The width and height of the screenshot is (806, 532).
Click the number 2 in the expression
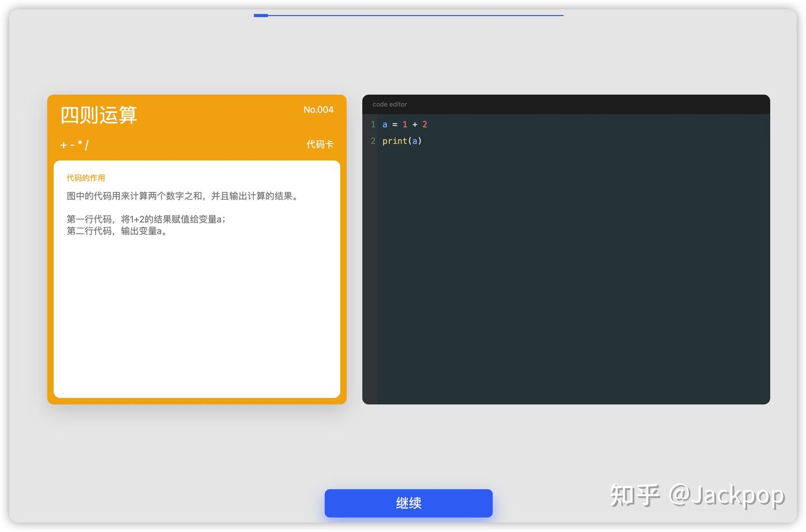click(x=424, y=124)
